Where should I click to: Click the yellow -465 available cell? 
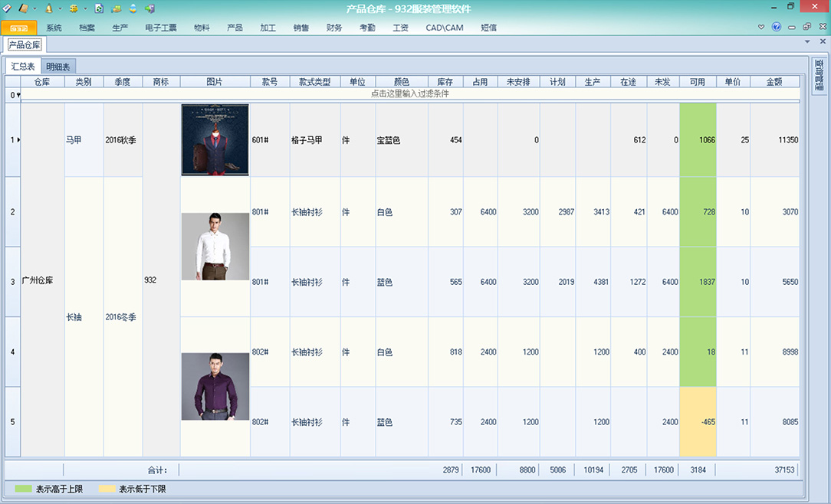tap(697, 422)
